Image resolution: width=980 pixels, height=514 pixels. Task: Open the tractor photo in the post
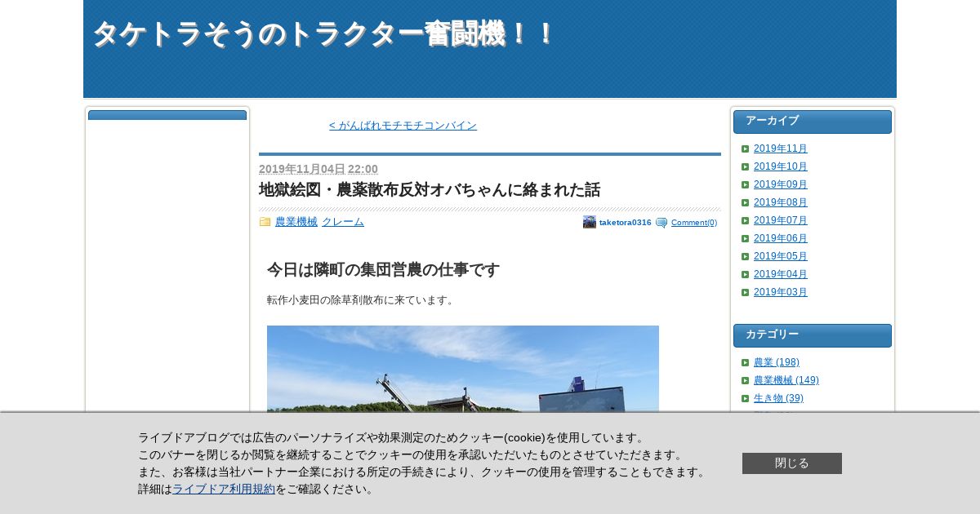pos(463,369)
